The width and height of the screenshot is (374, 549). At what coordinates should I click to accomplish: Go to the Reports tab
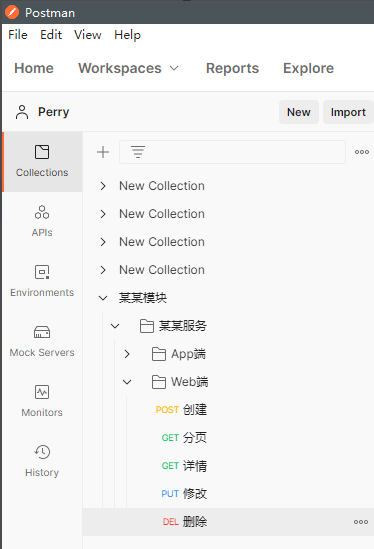233,68
